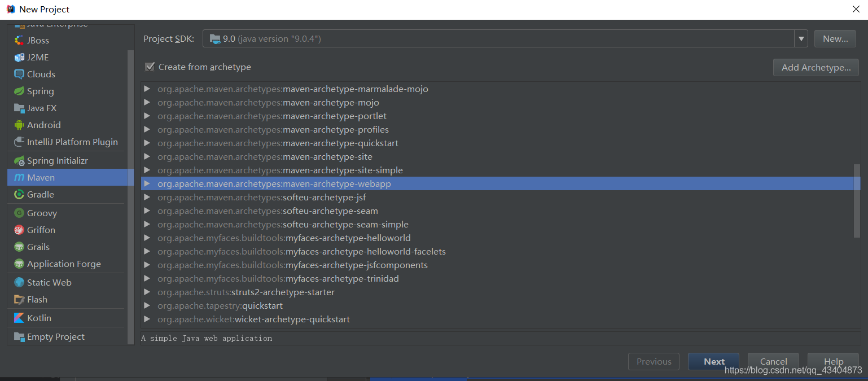Expand the myfaces-archetype-helloworld node
The width and height of the screenshot is (868, 381).
click(x=147, y=238)
